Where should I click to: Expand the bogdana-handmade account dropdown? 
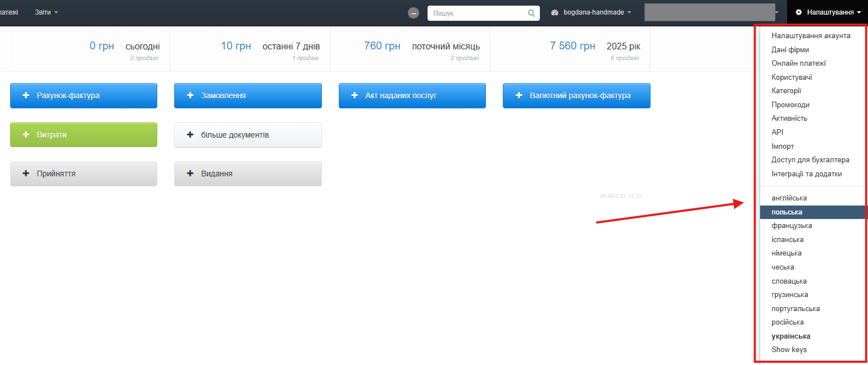(598, 12)
